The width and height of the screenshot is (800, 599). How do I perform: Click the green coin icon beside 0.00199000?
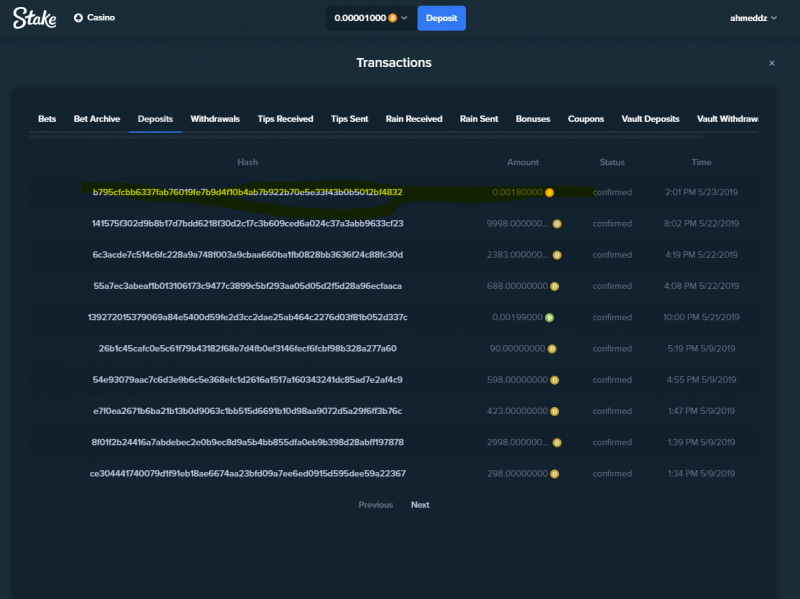(x=549, y=317)
